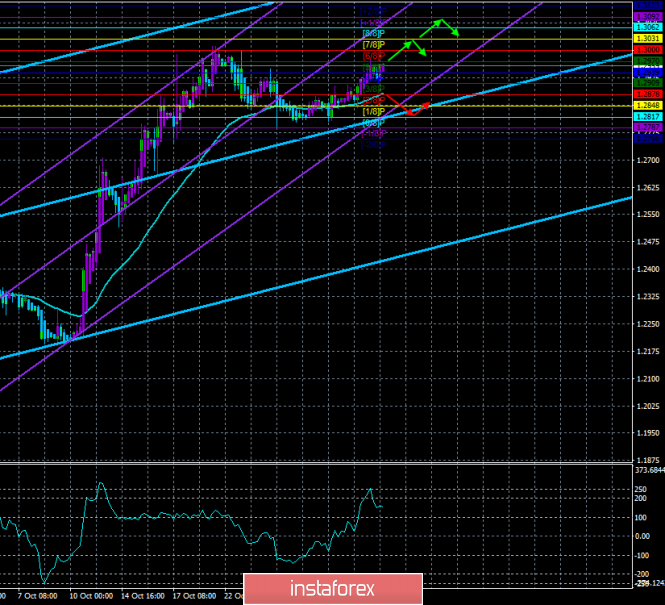Click the cyan 1.3062 price level tag

coord(648,27)
